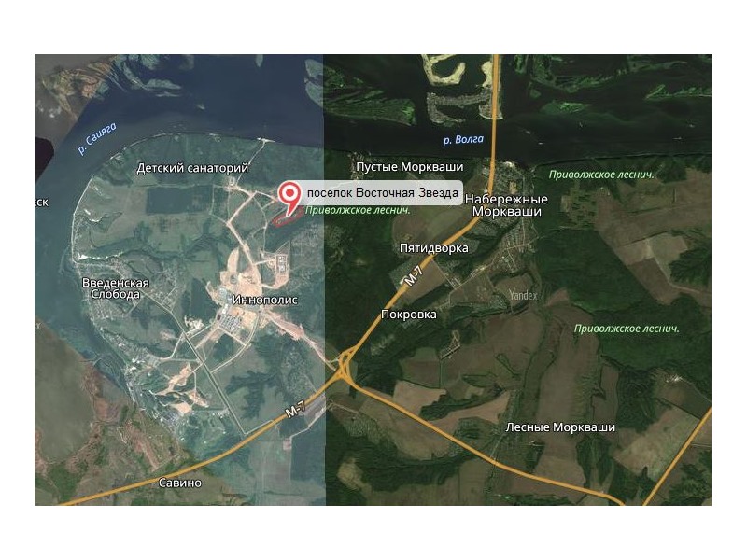Click the Пятидворка village label

(433, 248)
